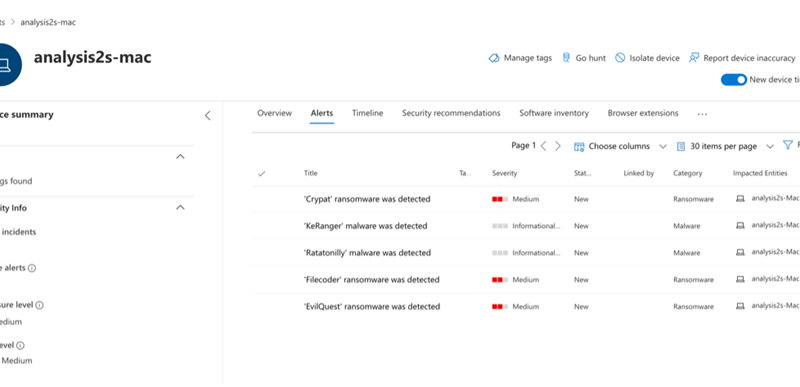Image resolution: width=800 pixels, height=387 pixels.
Task: Switch to the Overview tab
Action: point(274,113)
